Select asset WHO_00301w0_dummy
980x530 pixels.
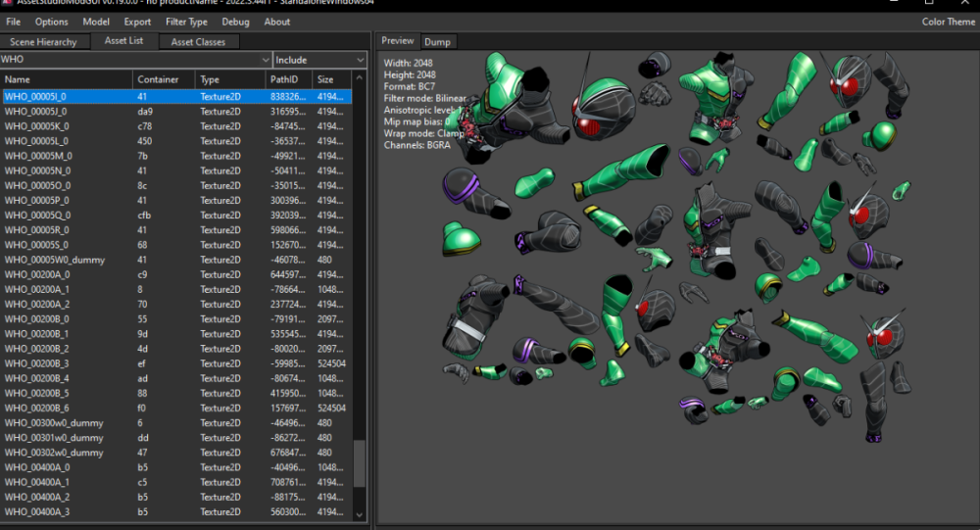(x=176, y=438)
